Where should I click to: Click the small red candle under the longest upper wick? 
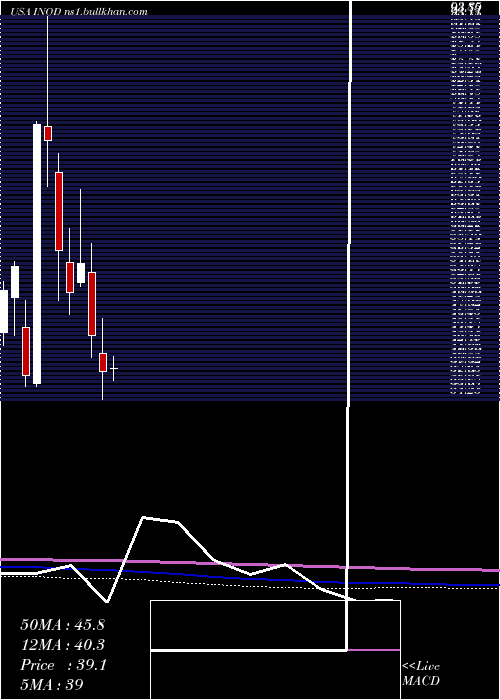(x=48, y=133)
